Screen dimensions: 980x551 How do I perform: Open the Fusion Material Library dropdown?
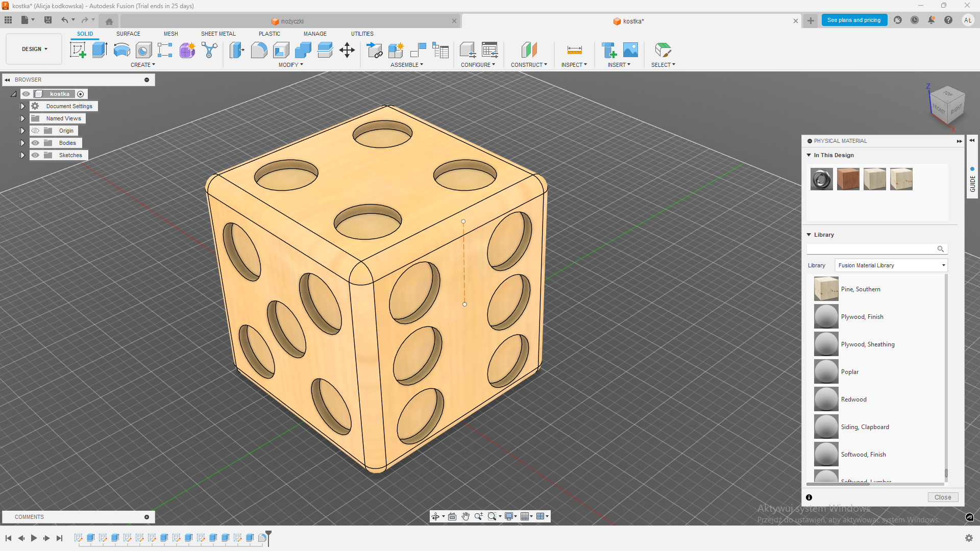[x=891, y=265]
